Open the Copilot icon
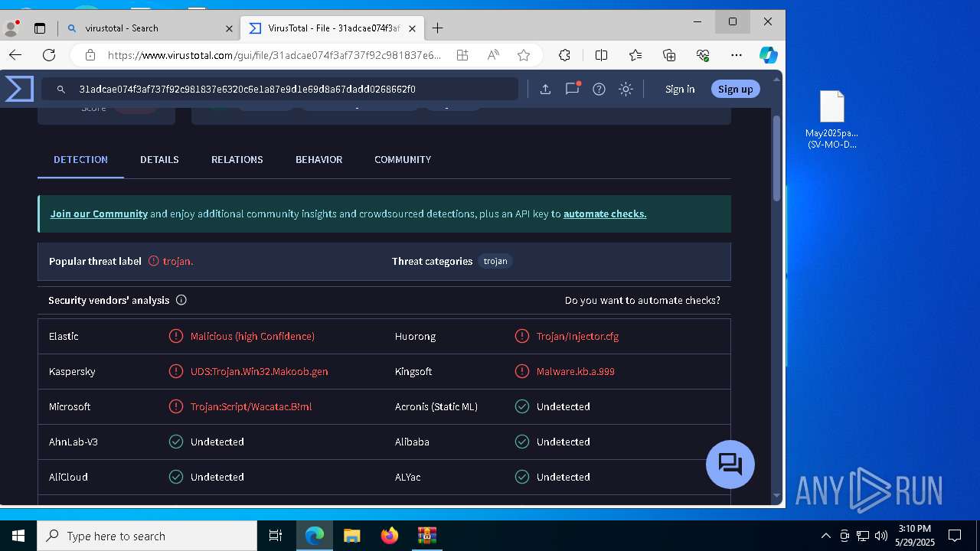Image resolution: width=980 pixels, height=551 pixels. pos(769,55)
